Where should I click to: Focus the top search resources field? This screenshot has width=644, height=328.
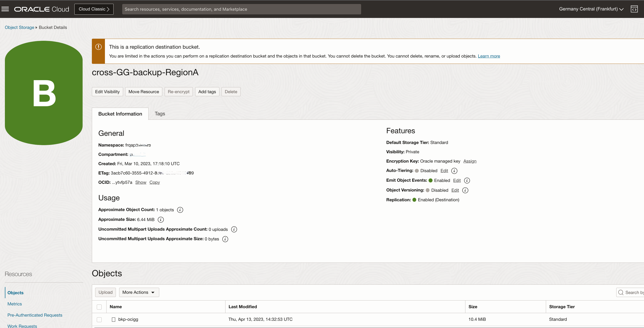point(242,9)
